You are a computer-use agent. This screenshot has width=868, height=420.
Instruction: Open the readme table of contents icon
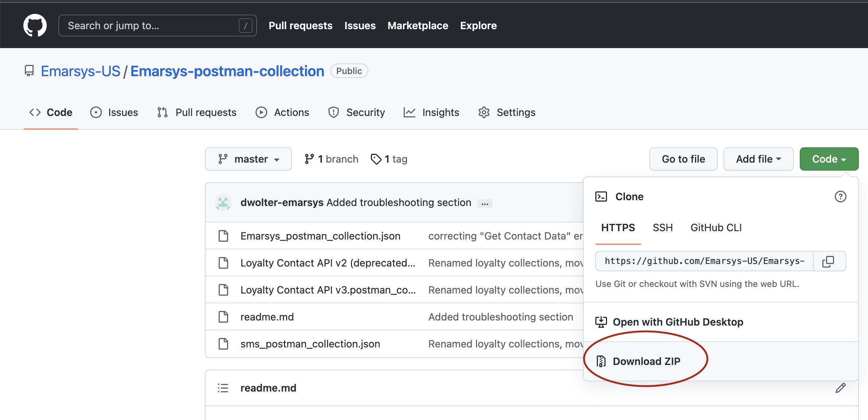[223, 388]
